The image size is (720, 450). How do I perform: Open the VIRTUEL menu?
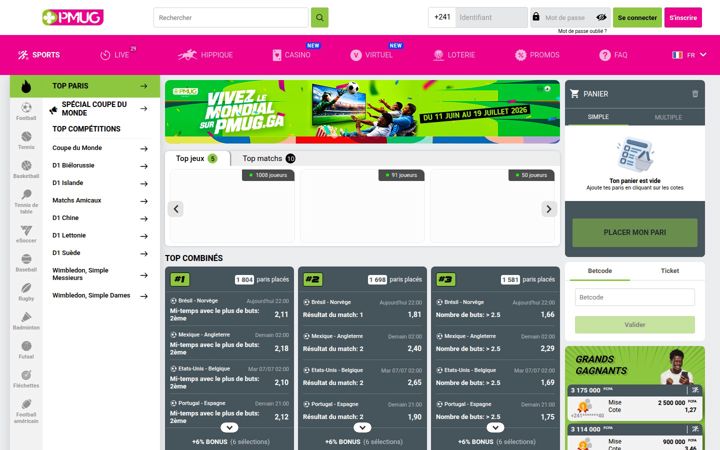[371, 55]
